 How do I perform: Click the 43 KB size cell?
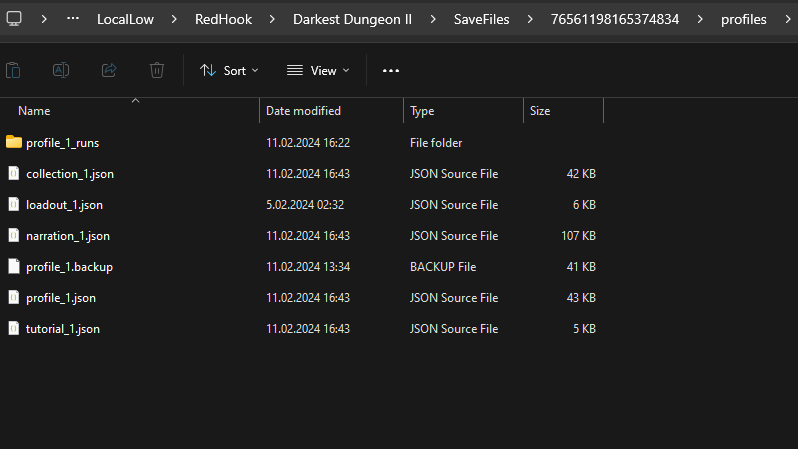click(x=581, y=298)
